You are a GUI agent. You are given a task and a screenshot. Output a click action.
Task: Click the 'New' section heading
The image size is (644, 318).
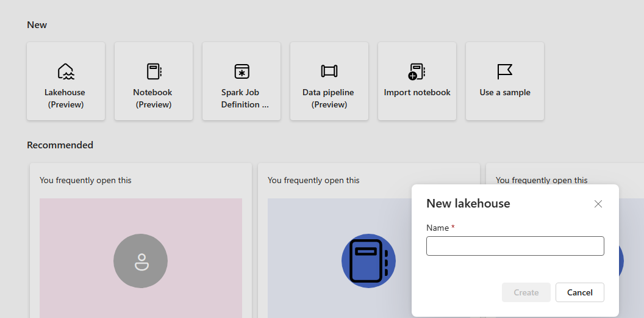pos(37,25)
